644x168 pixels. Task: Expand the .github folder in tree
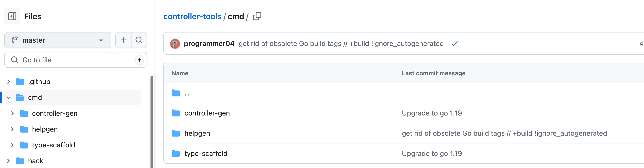tap(9, 82)
